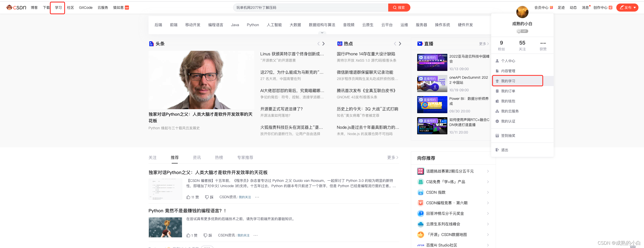Open the 发布 dropdown arrow
Image resolution: width=644 pixels, height=248 pixels.
635,8
